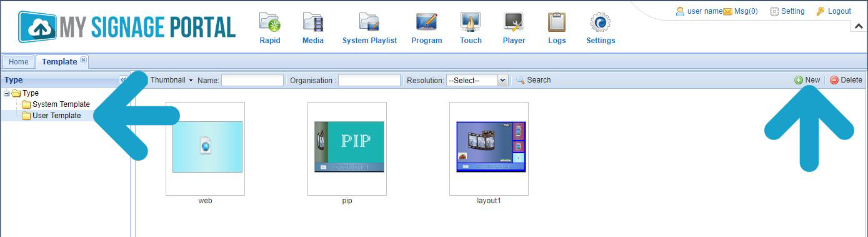Click the Delete button
The height and width of the screenshot is (237, 868).
pos(846,80)
